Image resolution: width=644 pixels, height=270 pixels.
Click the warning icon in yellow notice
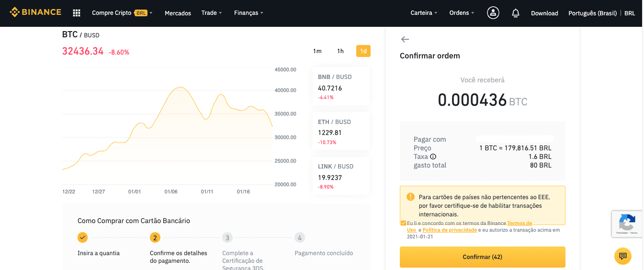pos(410,197)
